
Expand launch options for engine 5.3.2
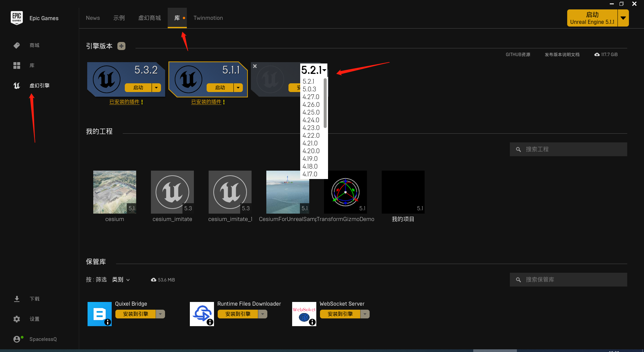(156, 88)
